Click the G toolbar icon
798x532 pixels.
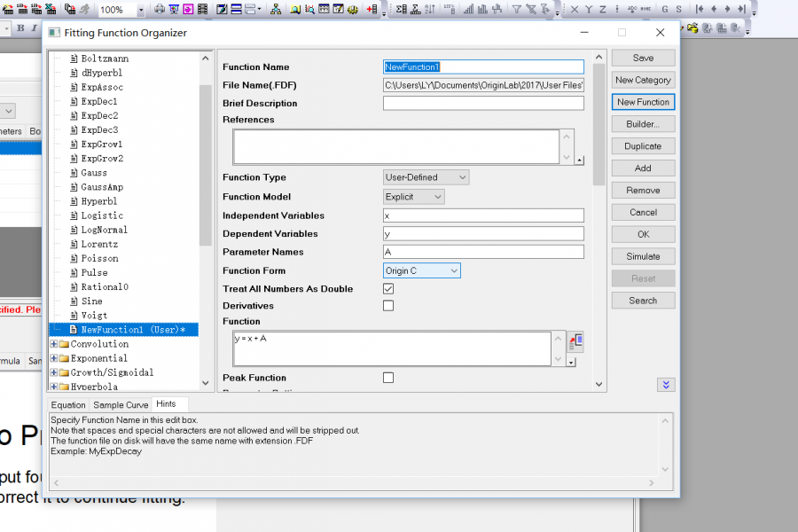(665, 9)
